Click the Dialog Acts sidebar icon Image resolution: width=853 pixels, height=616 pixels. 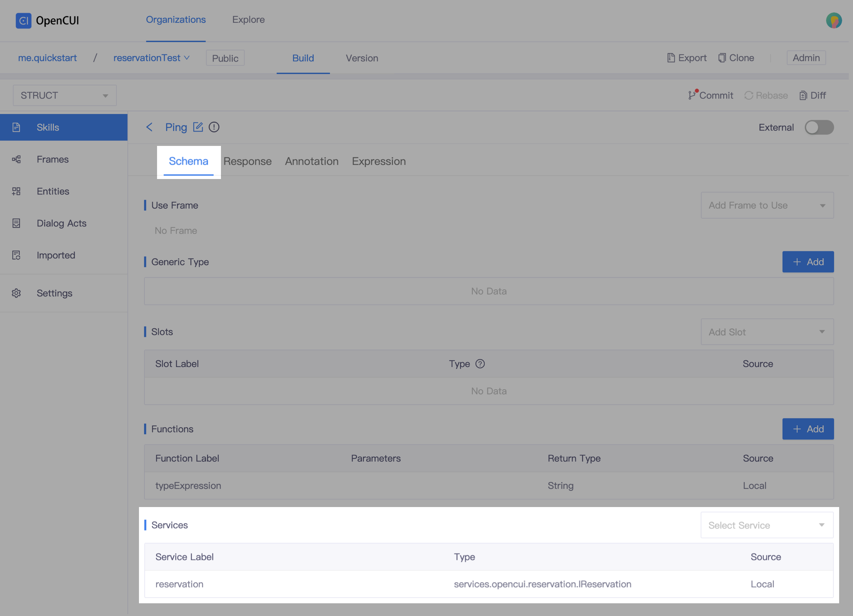click(x=17, y=223)
